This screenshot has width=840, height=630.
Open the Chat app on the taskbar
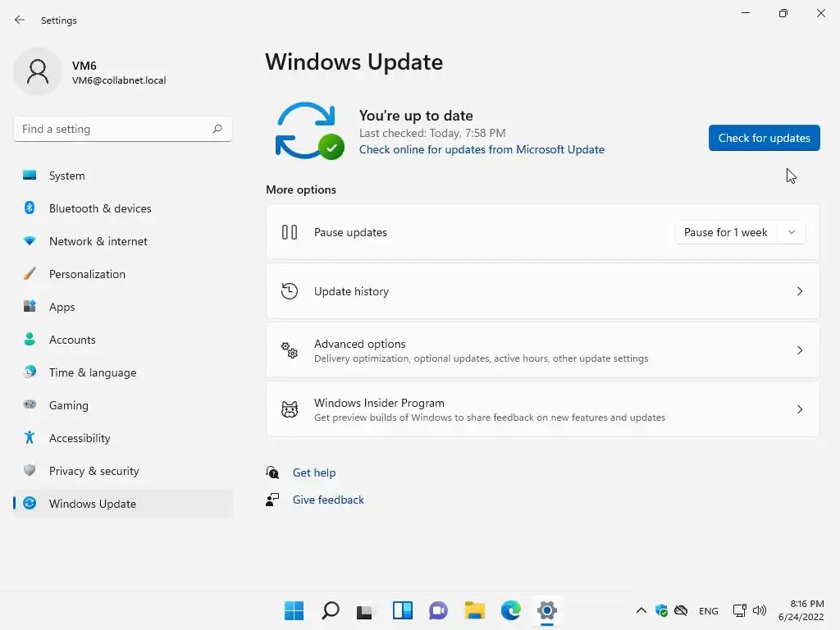click(x=438, y=610)
